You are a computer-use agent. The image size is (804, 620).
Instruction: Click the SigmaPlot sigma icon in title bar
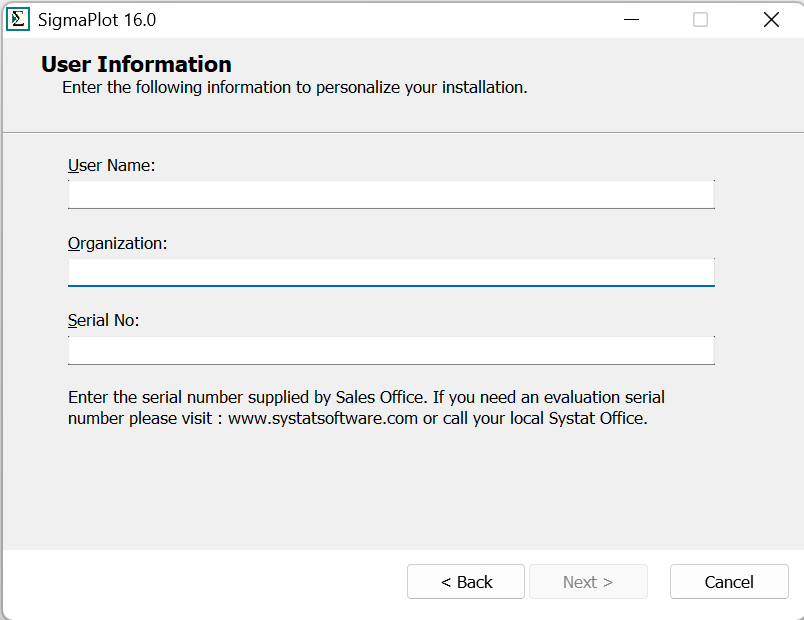[18, 19]
